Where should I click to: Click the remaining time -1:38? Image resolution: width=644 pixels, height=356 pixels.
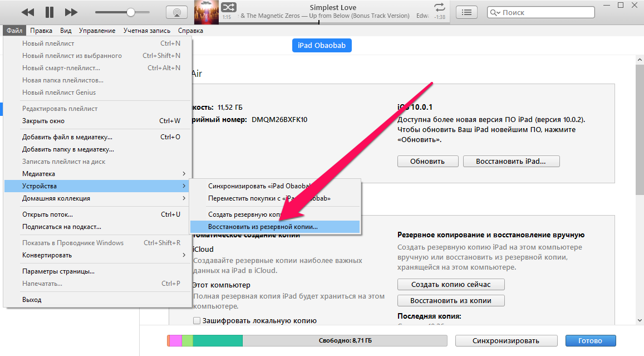coord(440,17)
